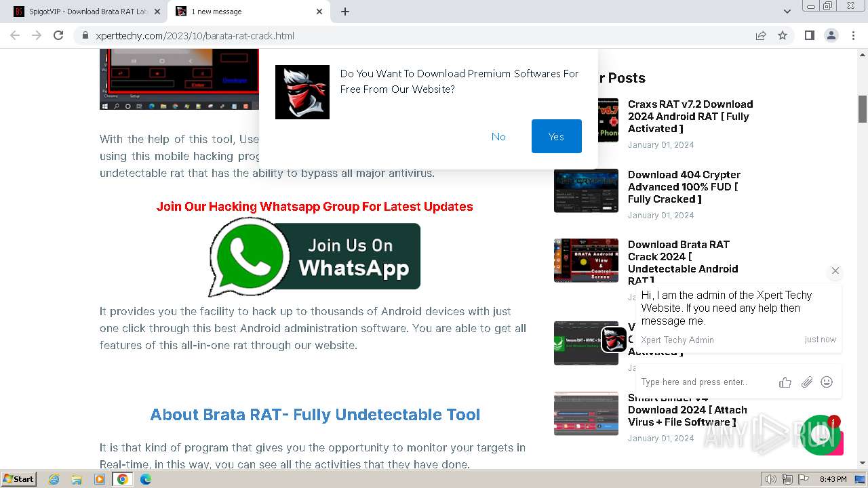Go forward with the browser forward arrow
Image resolution: width=868 pixels, height=488 pixels.
pyautogui.click(x=37, y=35)
